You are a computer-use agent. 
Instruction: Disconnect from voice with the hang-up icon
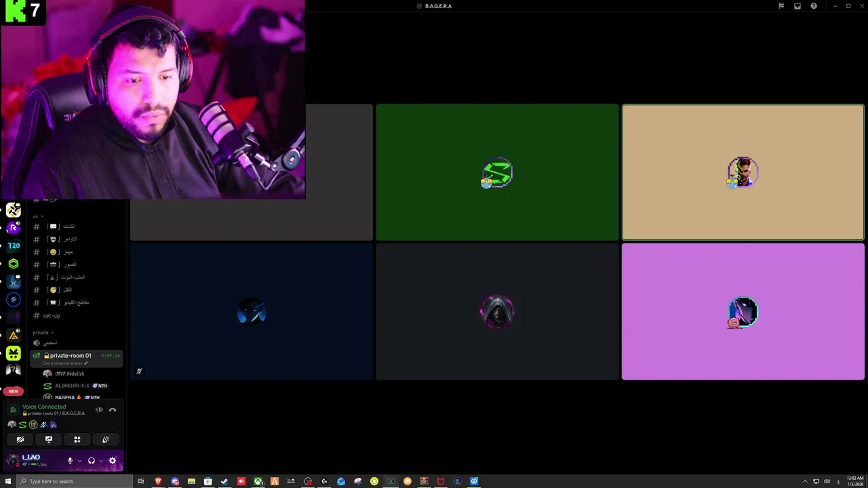pos(113,409)
